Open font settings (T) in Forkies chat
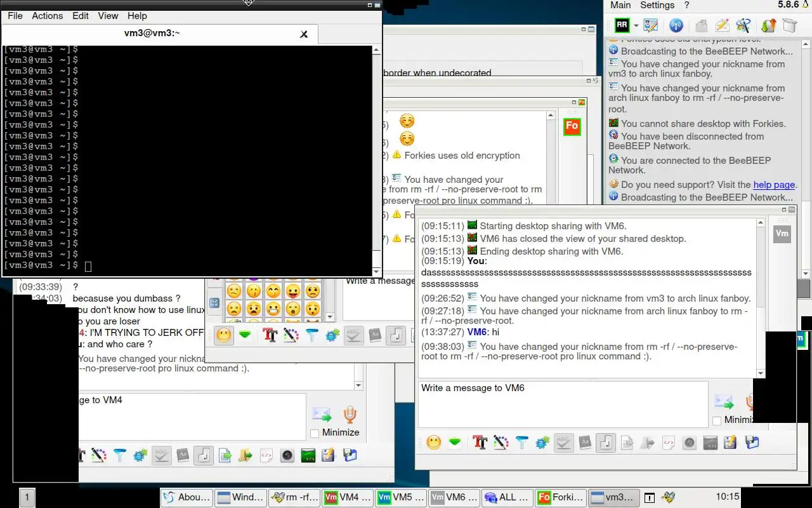This screenshot has width=812, height=508. tap(270, 335)
